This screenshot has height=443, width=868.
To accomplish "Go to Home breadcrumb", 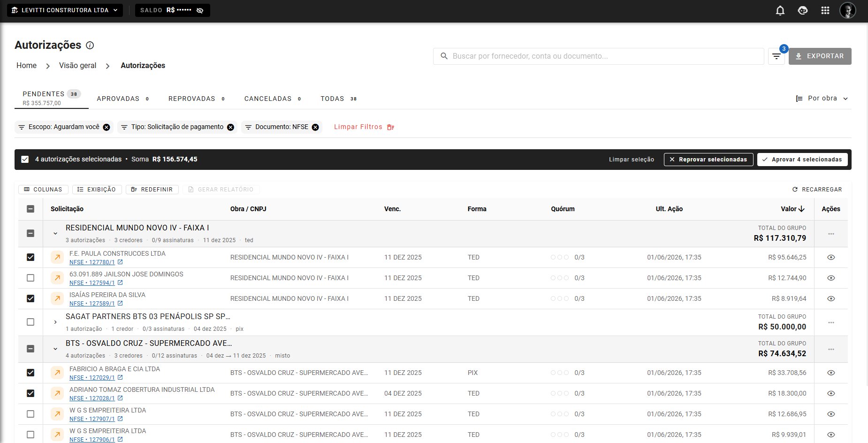I will (26, 66).
